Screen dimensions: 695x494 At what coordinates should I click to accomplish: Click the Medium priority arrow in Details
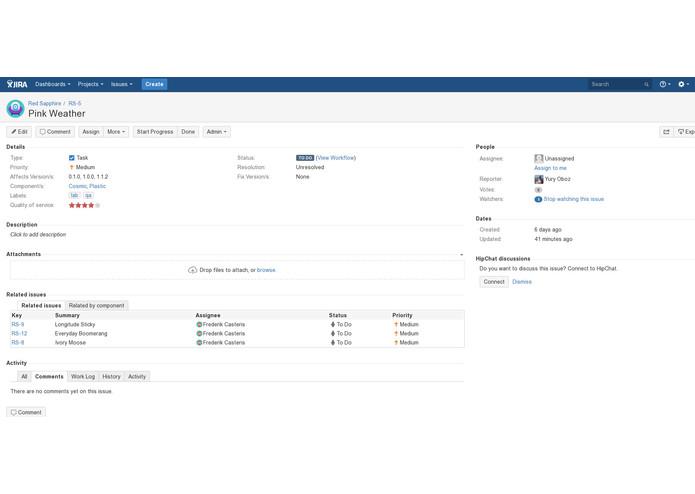[x=71, y=167]
